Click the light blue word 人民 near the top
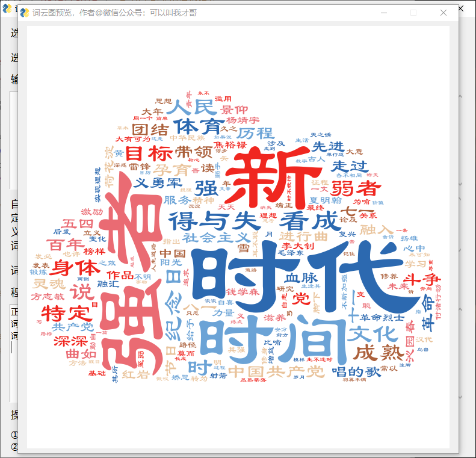The height and width of the screenshot is (458, 476). click(190, 109)
